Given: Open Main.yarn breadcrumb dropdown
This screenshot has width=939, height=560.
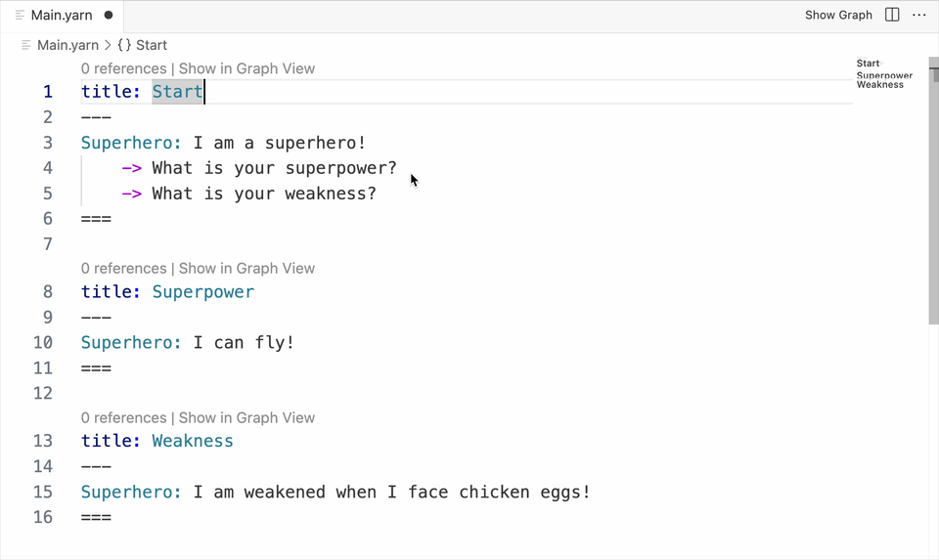Looking at the screenshot, I should tap(67, 45).
